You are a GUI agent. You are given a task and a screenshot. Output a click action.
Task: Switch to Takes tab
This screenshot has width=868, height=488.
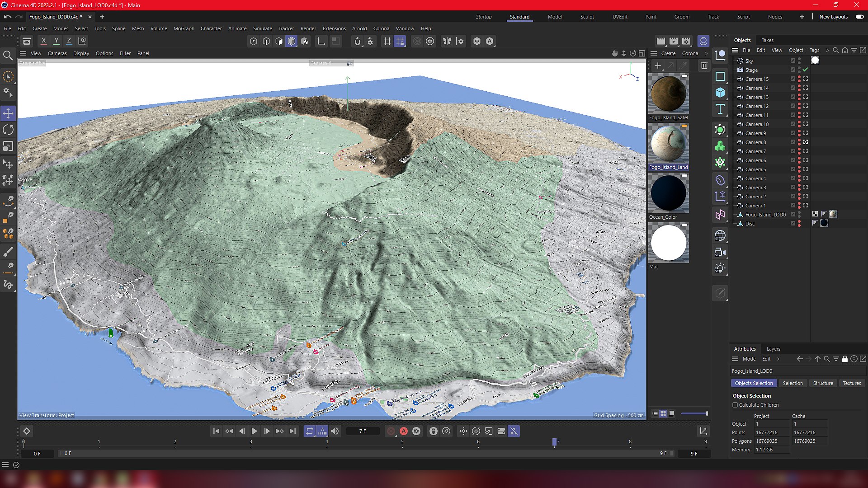767,40
